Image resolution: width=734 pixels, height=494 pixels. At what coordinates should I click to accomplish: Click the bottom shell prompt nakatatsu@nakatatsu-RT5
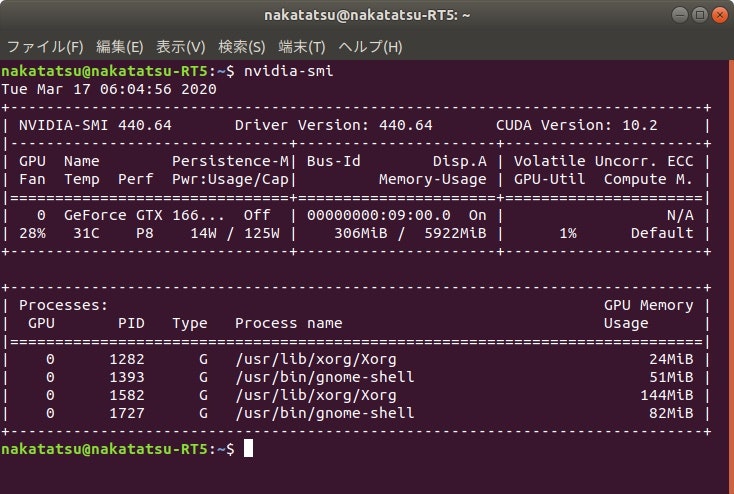tap(104, 449)
